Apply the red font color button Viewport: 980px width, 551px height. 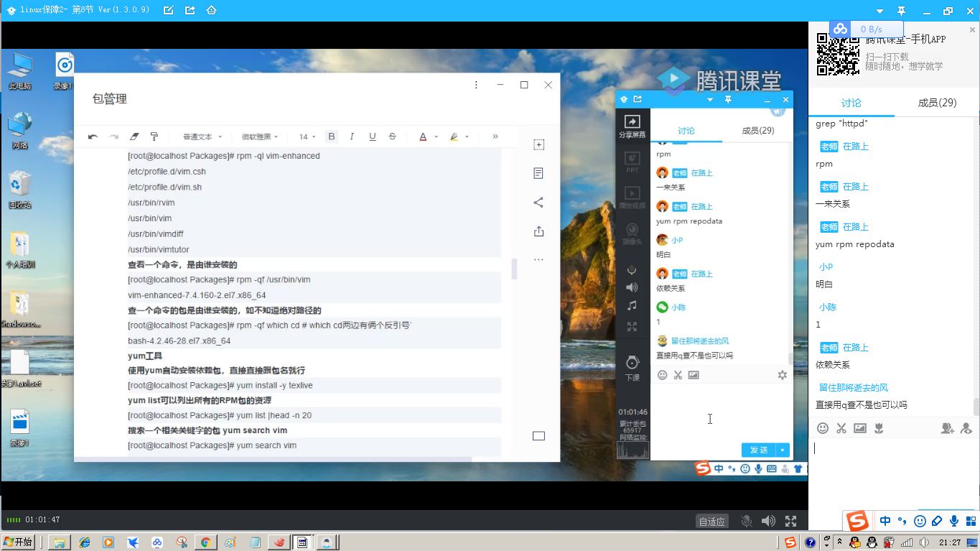pos(423,136)
